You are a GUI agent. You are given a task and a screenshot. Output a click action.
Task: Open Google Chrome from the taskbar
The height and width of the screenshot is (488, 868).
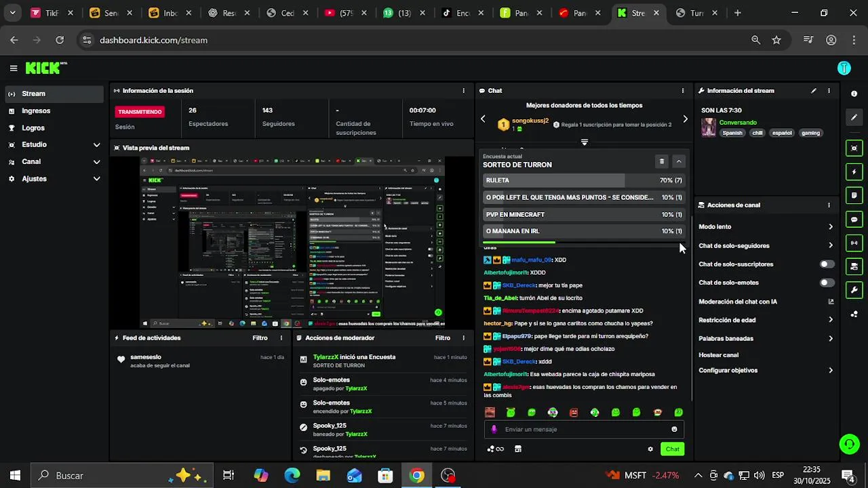coord(417,476)
